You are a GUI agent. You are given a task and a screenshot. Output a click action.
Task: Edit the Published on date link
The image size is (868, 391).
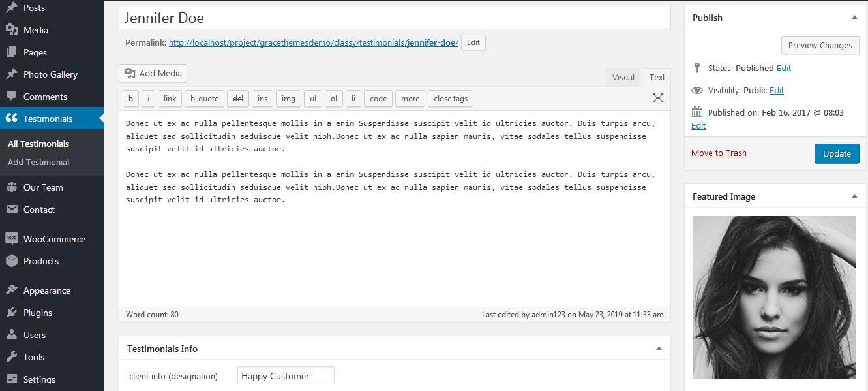(698, 125)
